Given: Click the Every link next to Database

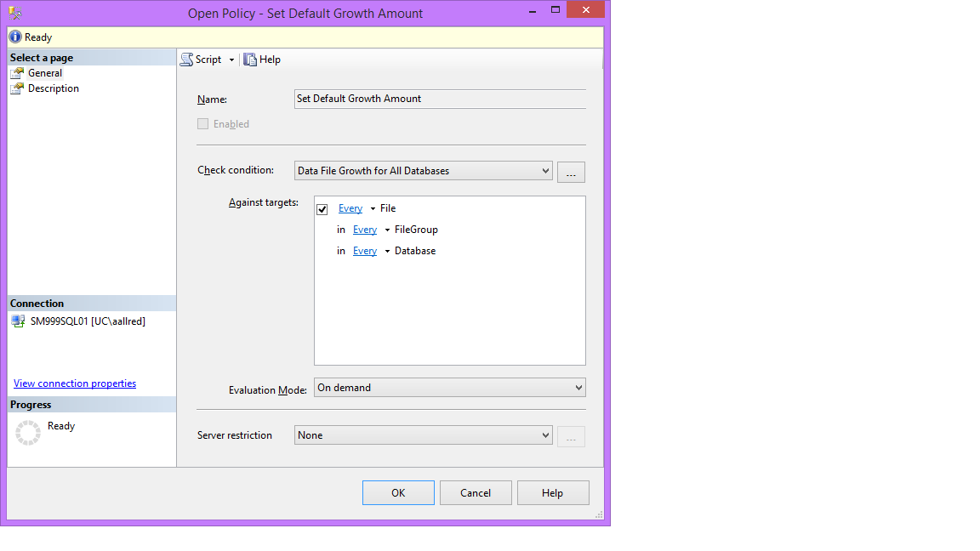Looking at the screenshot, I should tap(365, 251).
